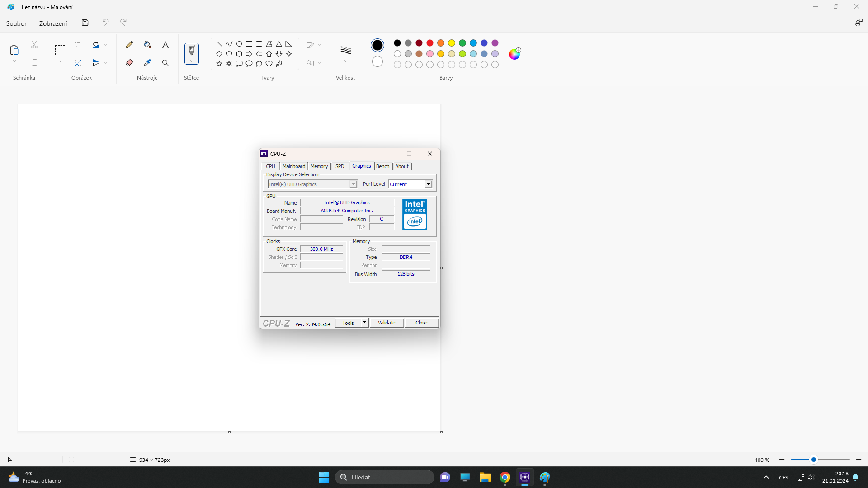This screenshot has width=868, height=488.
Task: Click the Save icon in title bar
Action: pyautogui.click(x=85, y=23)
